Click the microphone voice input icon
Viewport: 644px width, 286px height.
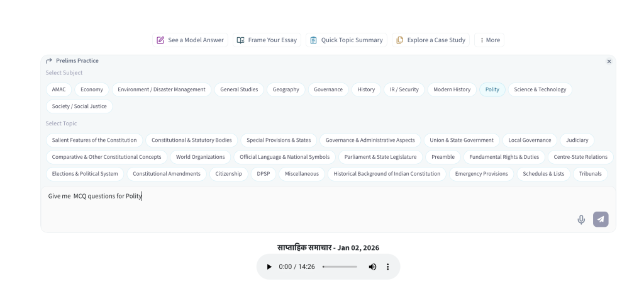(581, 219)
